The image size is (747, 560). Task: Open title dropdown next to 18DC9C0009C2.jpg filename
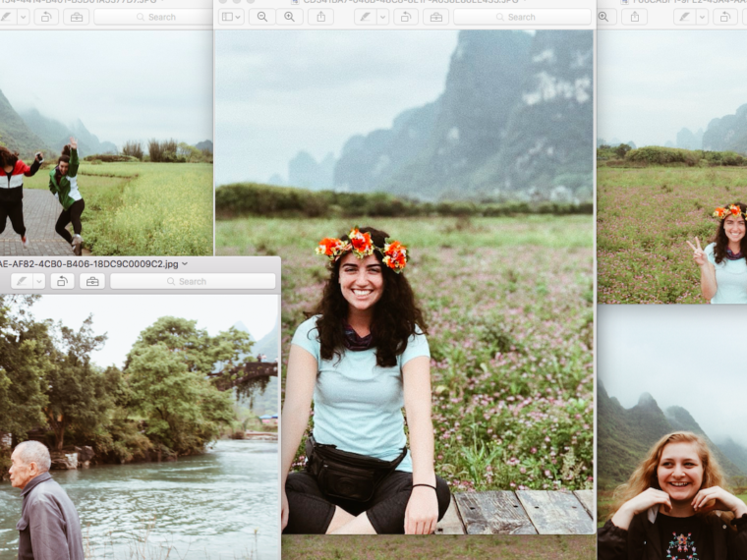(x=185, y=264)
